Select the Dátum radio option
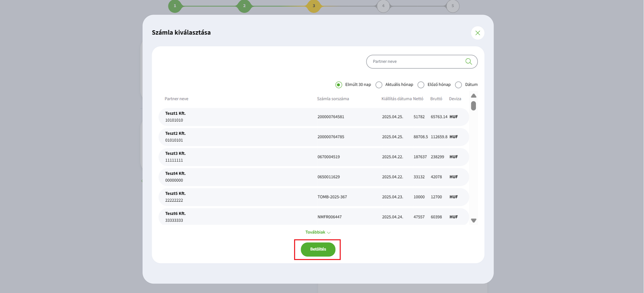 tap(458, 85)
